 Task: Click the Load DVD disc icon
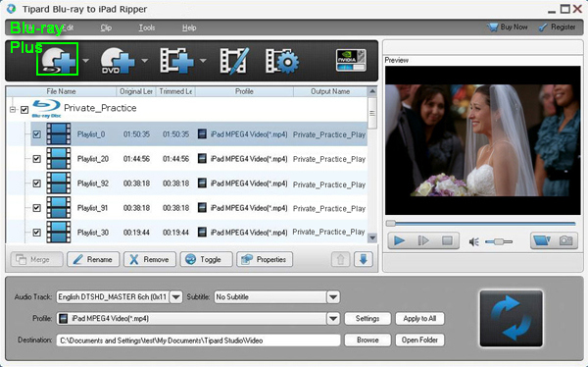coord(118,60)
